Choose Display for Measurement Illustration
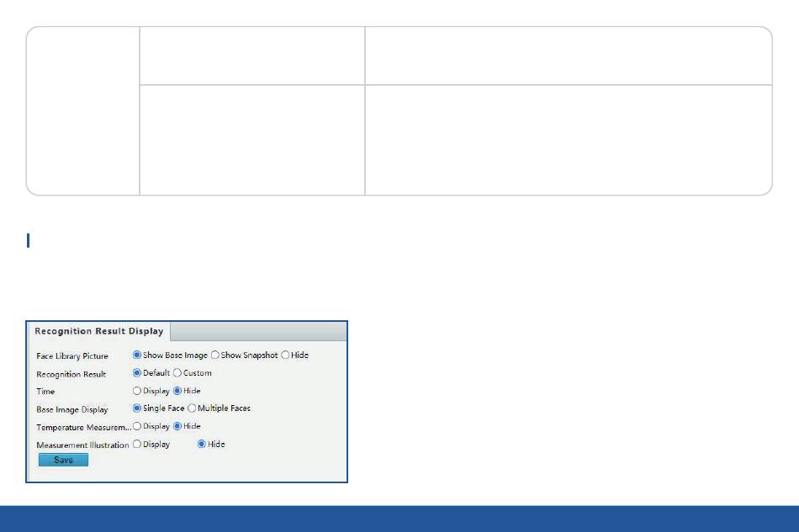The width and height of the screenshot is (799, 532). click(x=136, y=444)
